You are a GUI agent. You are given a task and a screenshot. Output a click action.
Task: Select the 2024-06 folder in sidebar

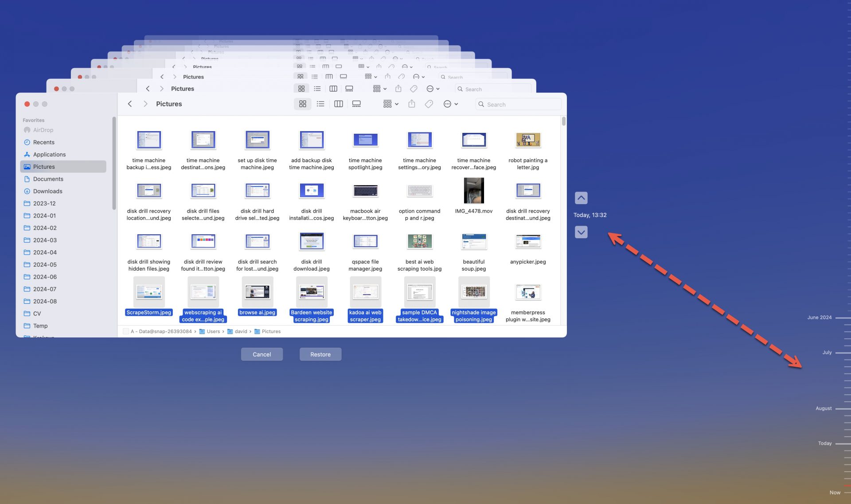45,277
